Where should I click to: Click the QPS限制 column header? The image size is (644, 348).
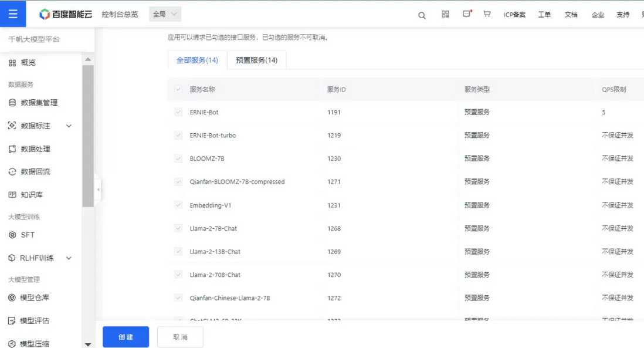point(614,89)
